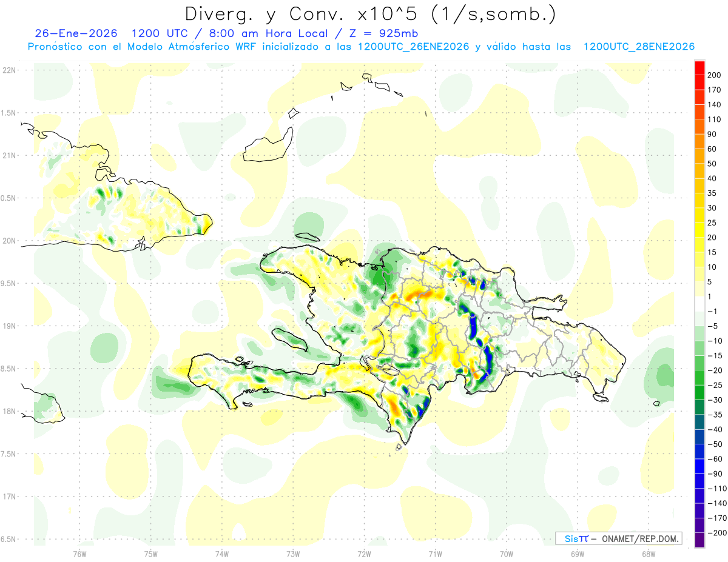728x562 pixels.
Task: Click the '74W' longitude label
Action: [x=221, y=554]
